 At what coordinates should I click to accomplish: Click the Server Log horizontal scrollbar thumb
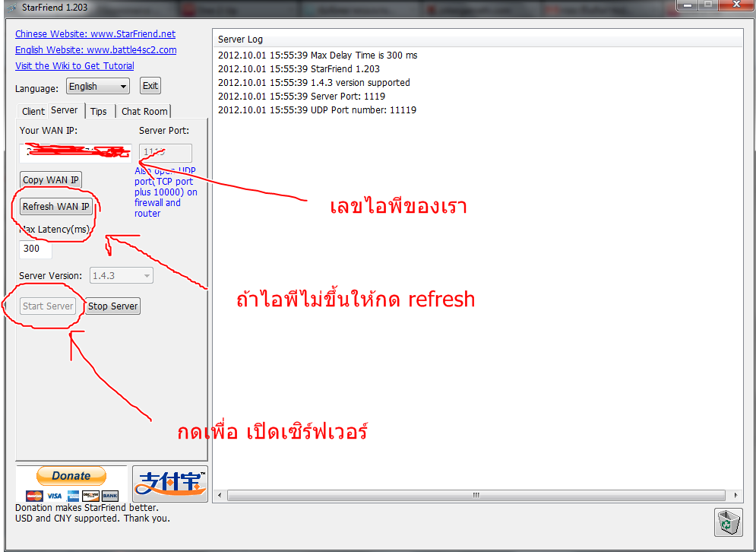(x=476, y=496)
